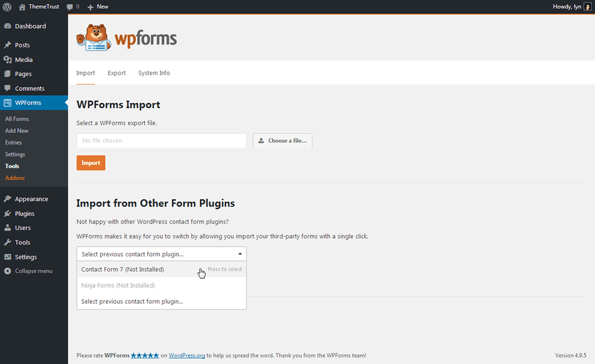Image resolution: width=595 pixels, height=364 pixels.
Task: Select Contact Form 7 (Not Installed) option
Action: click(162, 269)
